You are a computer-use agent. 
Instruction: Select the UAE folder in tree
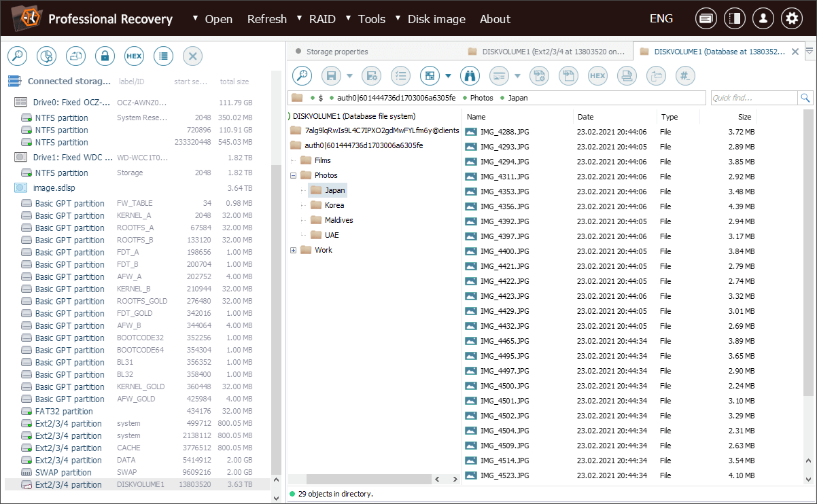(x=332, y=235)
